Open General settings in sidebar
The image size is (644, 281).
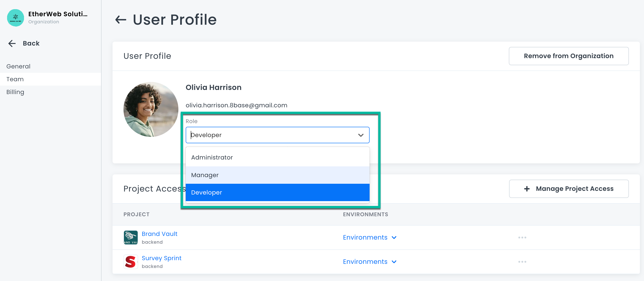click(18, 66)
